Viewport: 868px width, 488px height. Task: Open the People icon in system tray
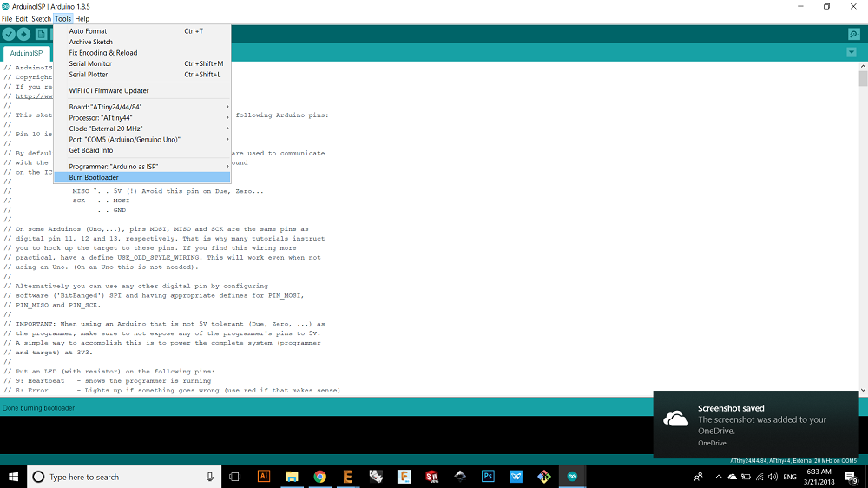(x=699, y=477)
